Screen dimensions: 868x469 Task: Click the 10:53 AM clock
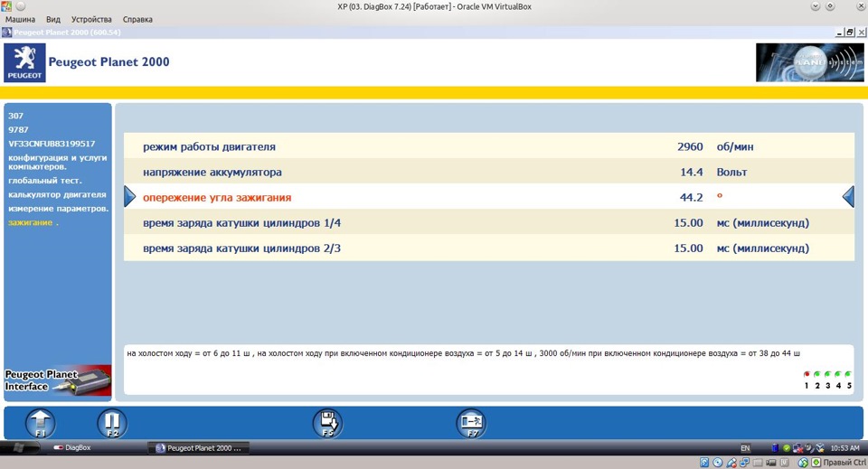(x=844, y=448)
